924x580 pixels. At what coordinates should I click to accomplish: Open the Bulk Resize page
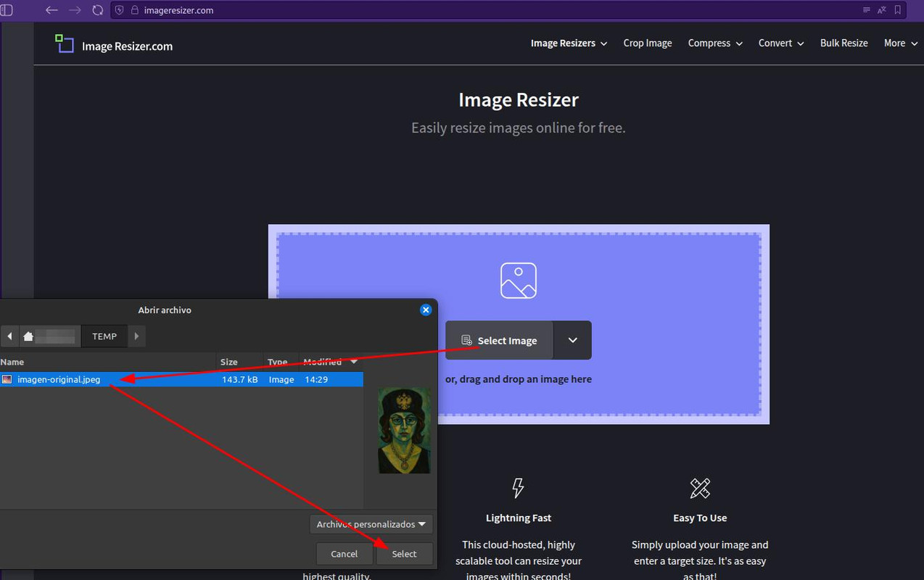click(x=843, y=43)
